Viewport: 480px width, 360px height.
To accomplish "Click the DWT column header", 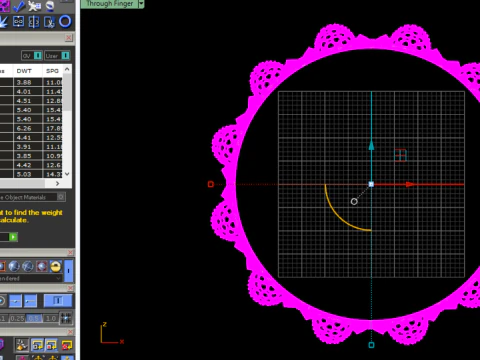I will pyautogui.click(x=28, y=71).
